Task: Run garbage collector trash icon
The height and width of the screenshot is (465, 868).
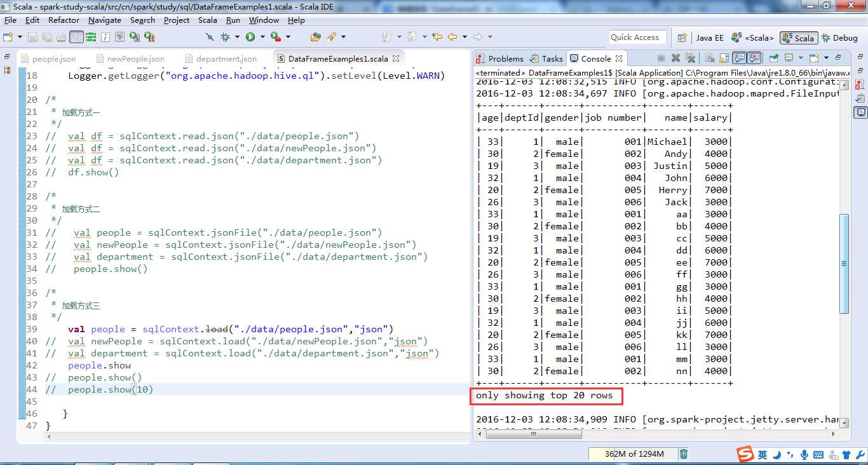Action: pyautogui.click(x=684, y=454)
